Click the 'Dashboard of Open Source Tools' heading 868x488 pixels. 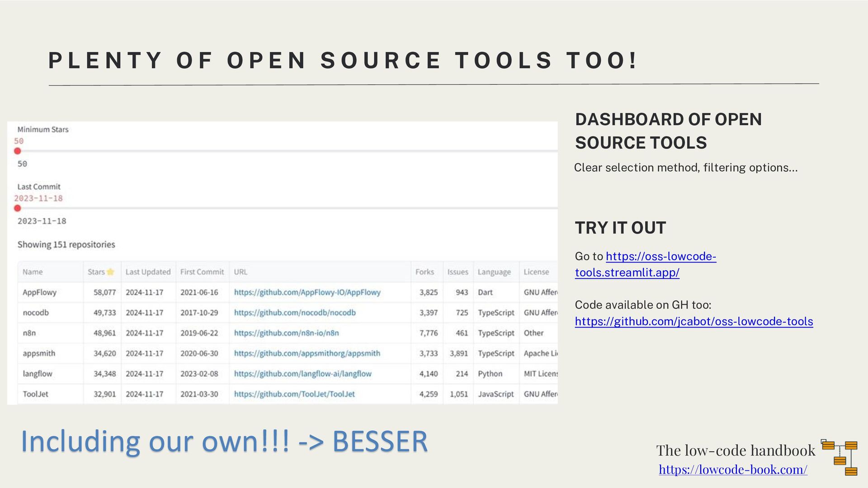pyautogui.click(x=668, y=131)
